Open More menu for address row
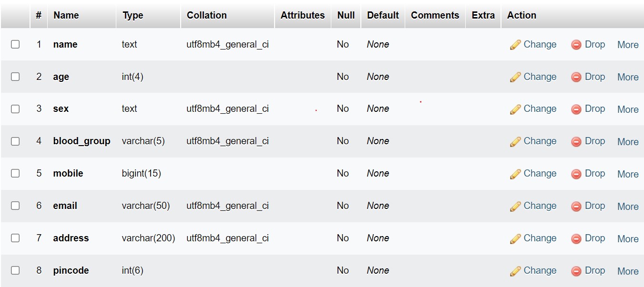 pos(627,239)
